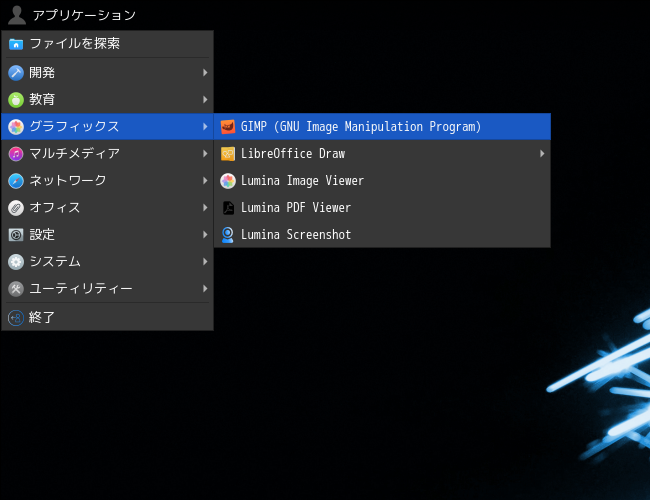Click the user silhouette icon by アプリケーション

[17, 15]
